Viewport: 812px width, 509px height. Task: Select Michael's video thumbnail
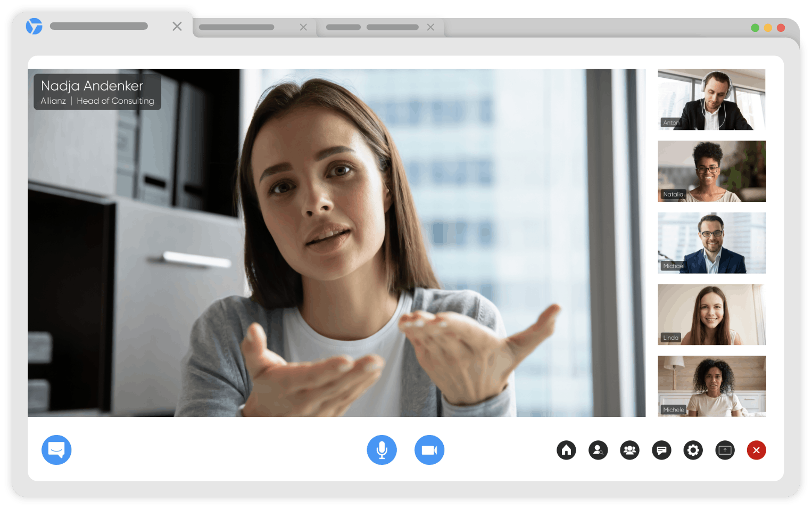712,243
